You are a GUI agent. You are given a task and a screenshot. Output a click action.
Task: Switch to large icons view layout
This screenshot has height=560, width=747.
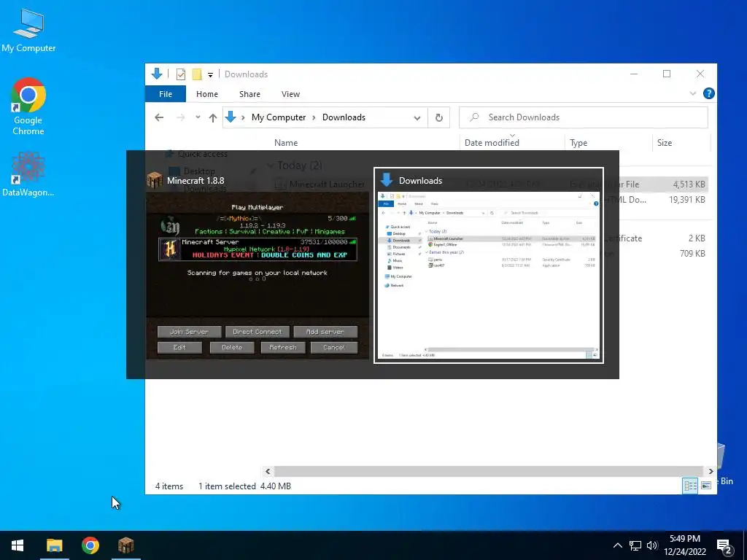point(706,485)
